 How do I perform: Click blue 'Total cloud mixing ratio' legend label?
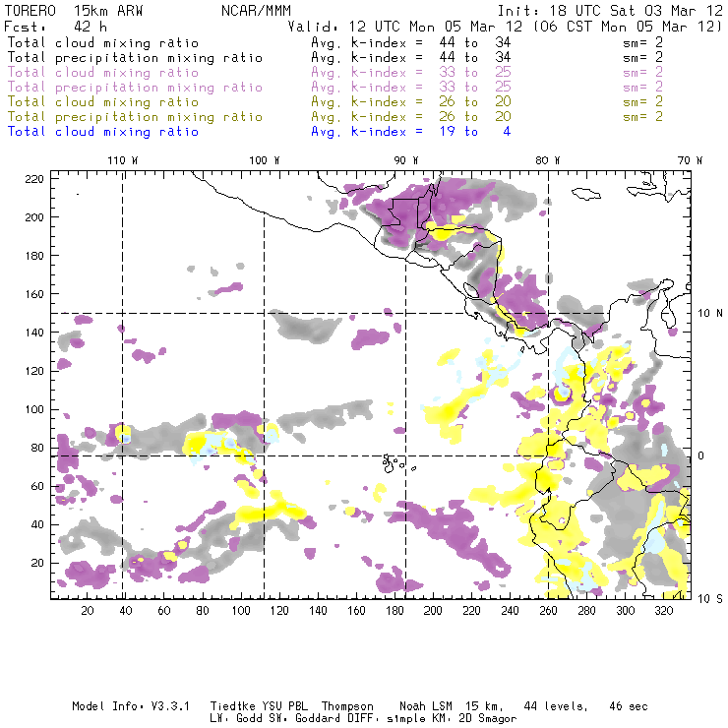pos(103,132)
